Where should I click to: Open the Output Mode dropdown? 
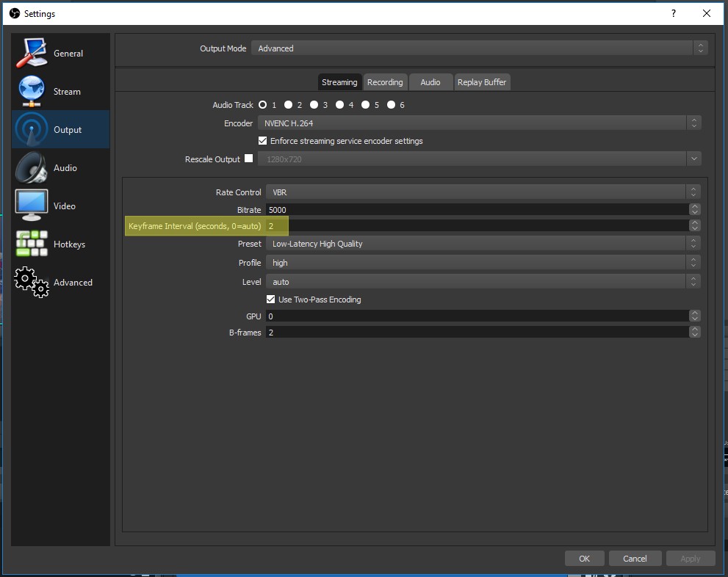pyautogui.click(x=479, y=48)
